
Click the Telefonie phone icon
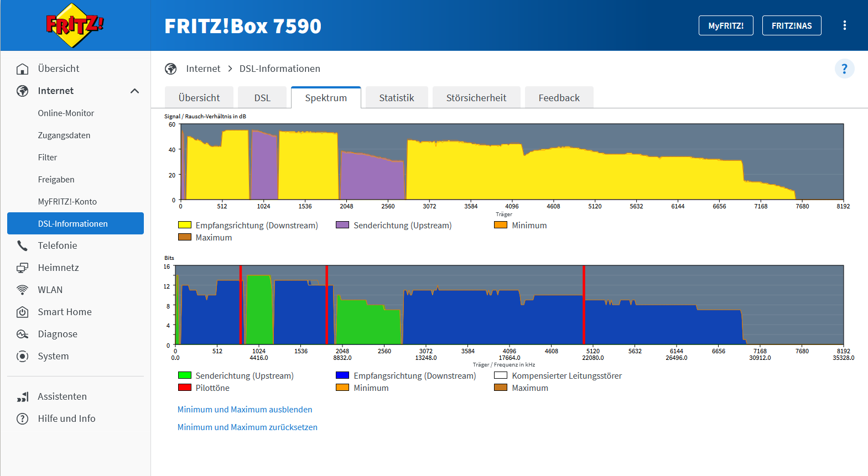click(22, 245)
